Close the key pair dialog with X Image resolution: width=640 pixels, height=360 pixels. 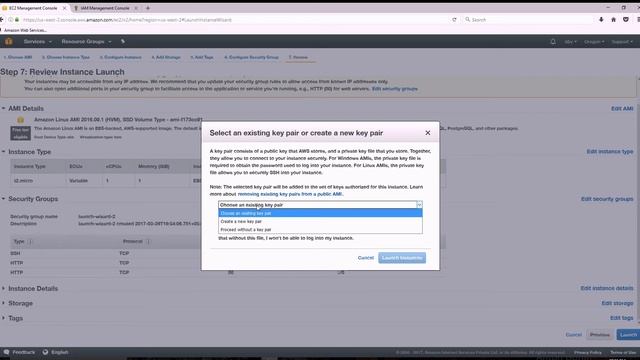tap(427, 133)
